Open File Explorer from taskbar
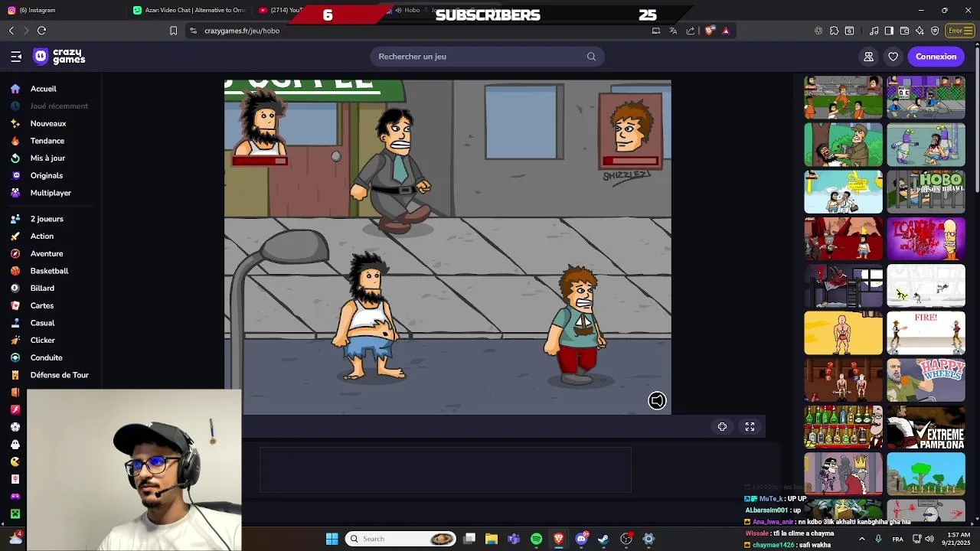Screen dimensions: 980x551 pyautogui.click(x=492, y=539)
